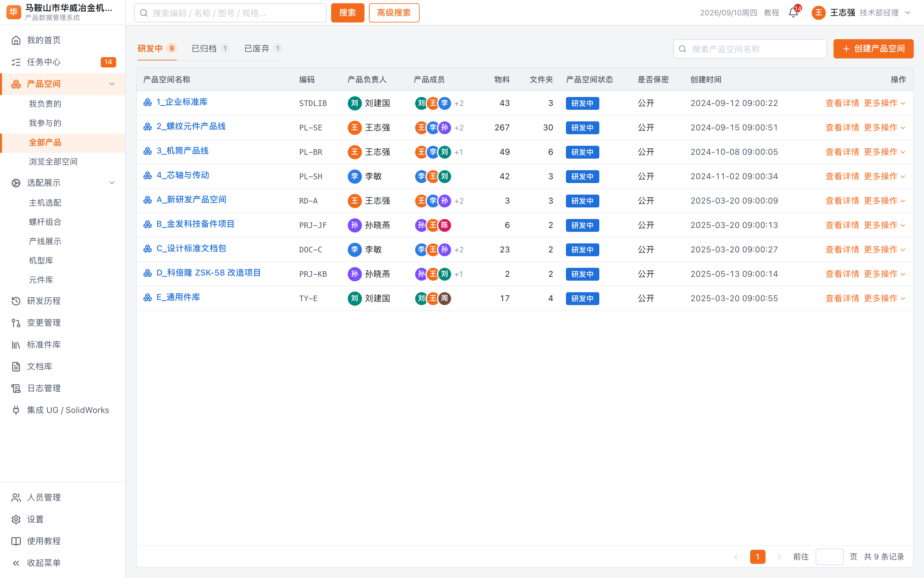
Task: Click the library icon beside 标准件库
Action: [16, 345]
